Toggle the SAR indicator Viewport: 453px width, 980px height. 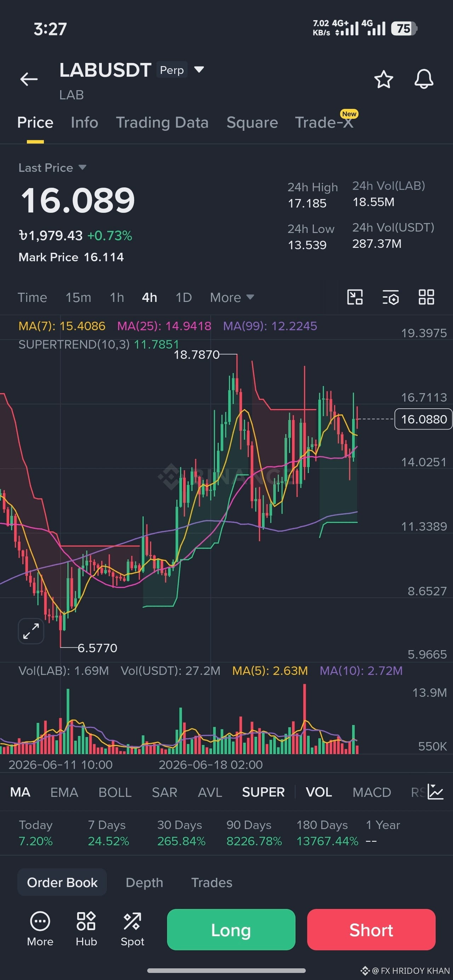164,792
